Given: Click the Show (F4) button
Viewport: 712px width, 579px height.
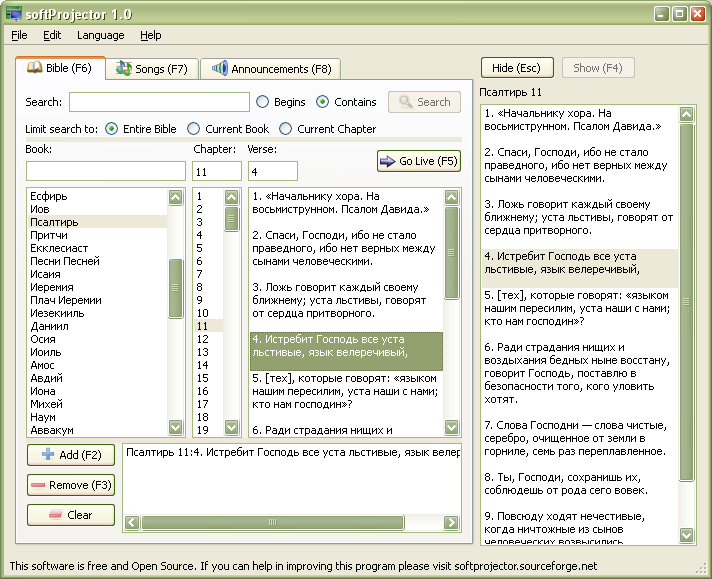Looking at the screenshot, I should [598, 68].
